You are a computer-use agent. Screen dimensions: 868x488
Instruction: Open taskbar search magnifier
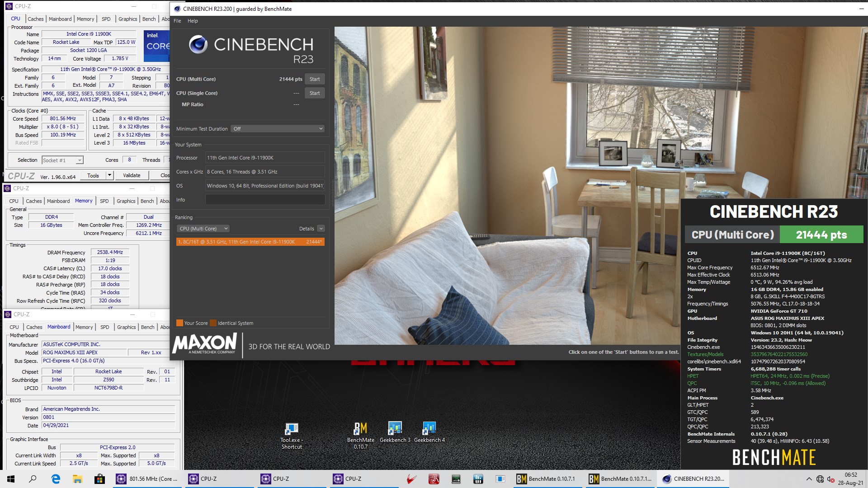(x=33, y=479)
